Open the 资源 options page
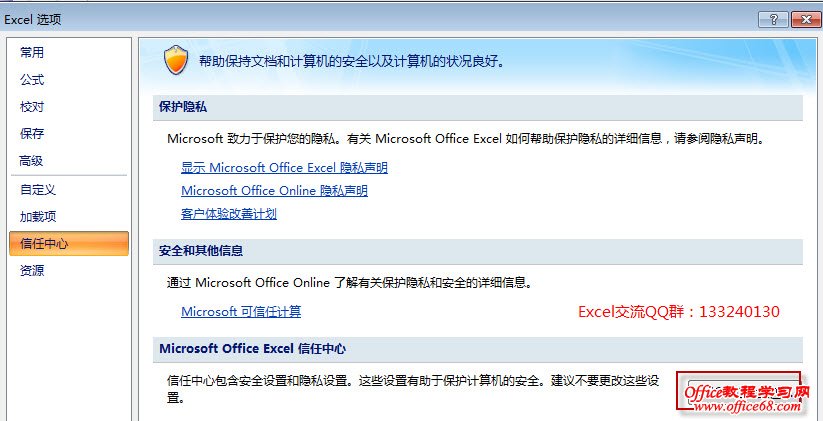Image resolution: width=823 pixels, height=421 pixels. pyautogui.click(x=32, y=270)
